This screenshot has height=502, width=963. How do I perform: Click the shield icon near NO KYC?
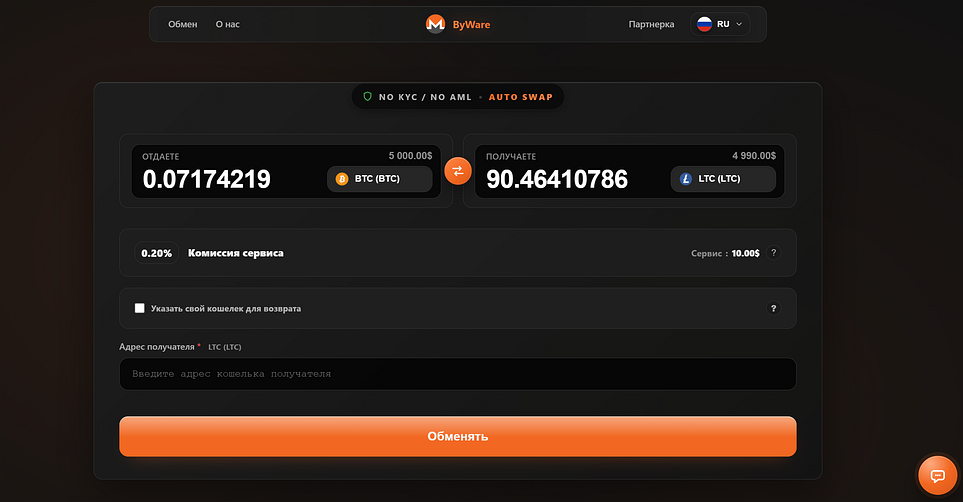point(368,97)
